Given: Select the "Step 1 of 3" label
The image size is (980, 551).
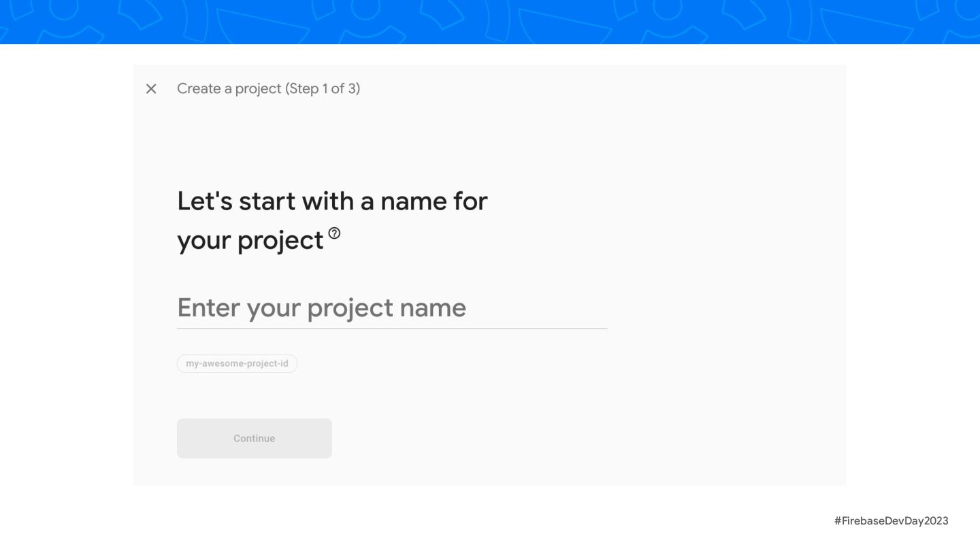Looking at the screenshot, I should (323, 88).
